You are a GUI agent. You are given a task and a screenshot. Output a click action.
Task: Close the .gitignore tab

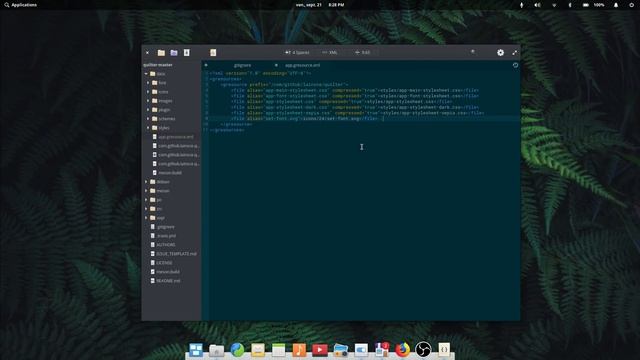tap(206, 65)
